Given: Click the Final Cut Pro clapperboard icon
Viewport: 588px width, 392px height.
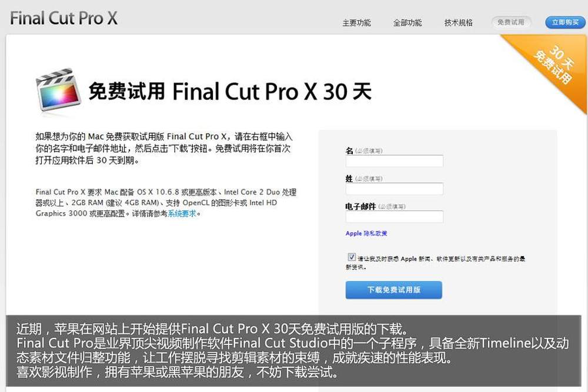Looking at the screenshot, I should pos(58,89).
